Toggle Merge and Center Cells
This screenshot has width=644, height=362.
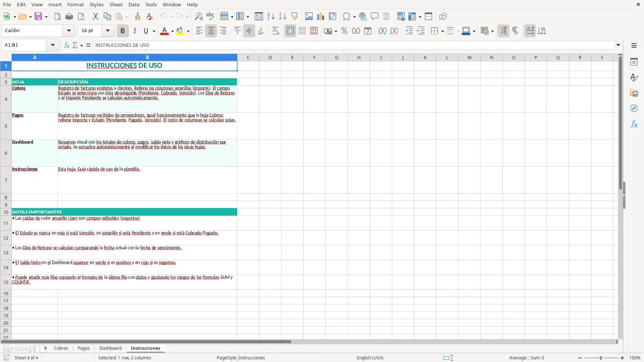pos(290,31)
